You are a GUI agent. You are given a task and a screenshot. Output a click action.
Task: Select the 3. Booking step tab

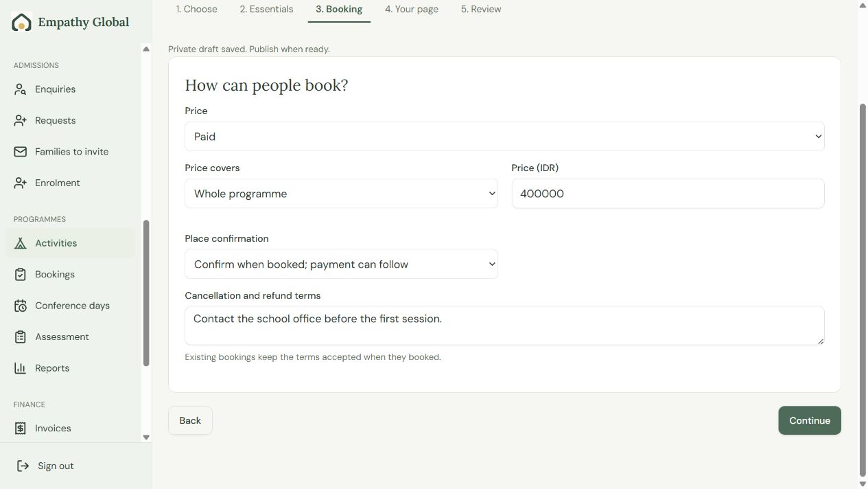(339, 10)
